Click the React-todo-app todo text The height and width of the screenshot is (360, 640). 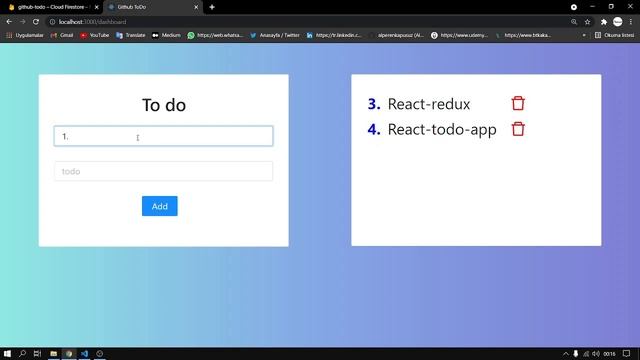[x=442, y=129]
